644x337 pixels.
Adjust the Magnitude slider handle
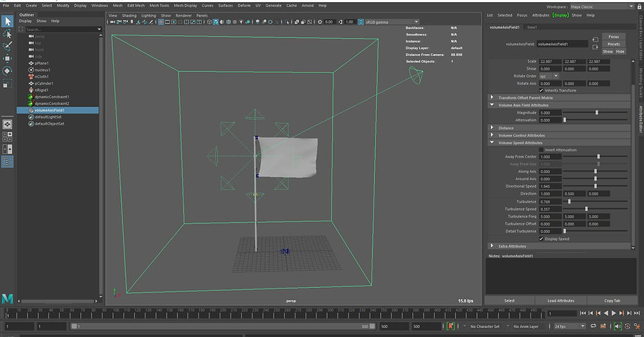coord(597,113)
